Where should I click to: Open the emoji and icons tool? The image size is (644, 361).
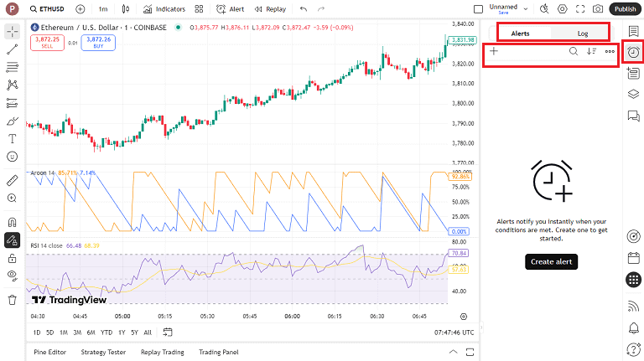[x=13, y=157]
